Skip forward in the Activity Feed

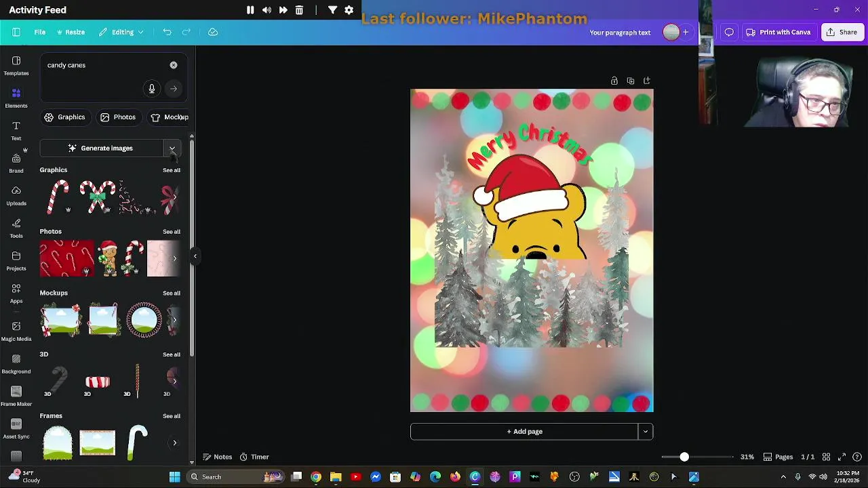point(283,10)
